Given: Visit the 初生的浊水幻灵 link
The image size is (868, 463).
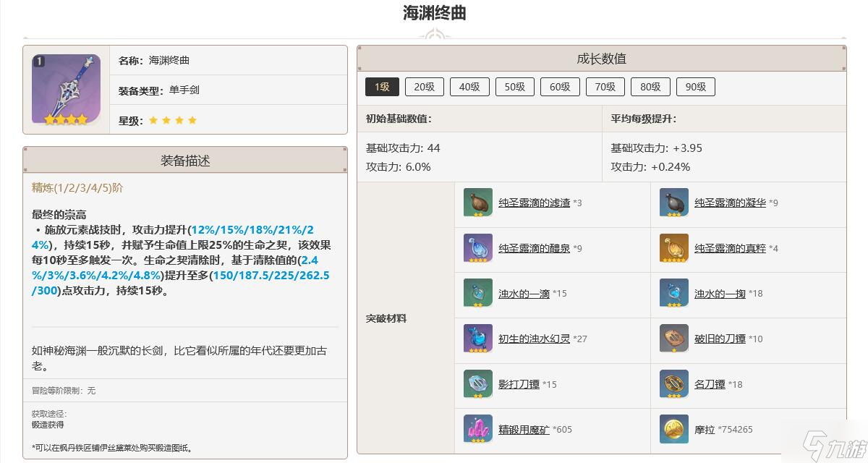Looking at the screenshot, I should click(535, 339).
